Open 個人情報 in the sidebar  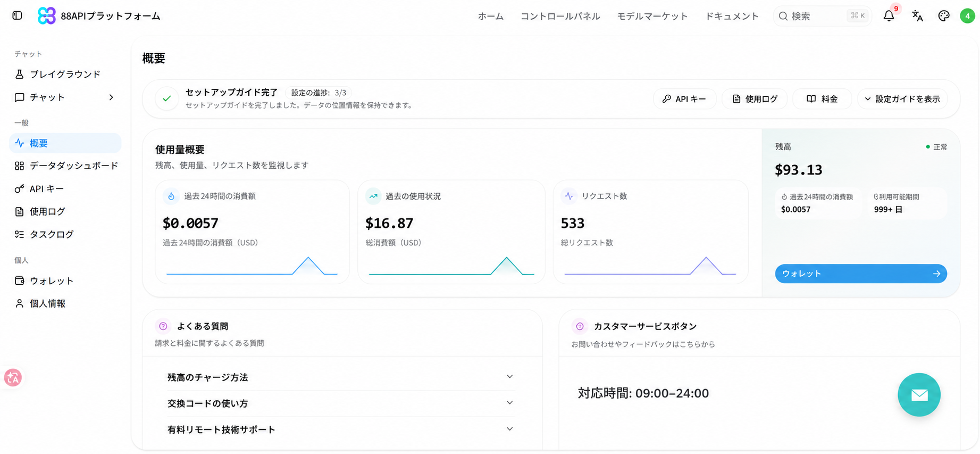pos(65,304)
